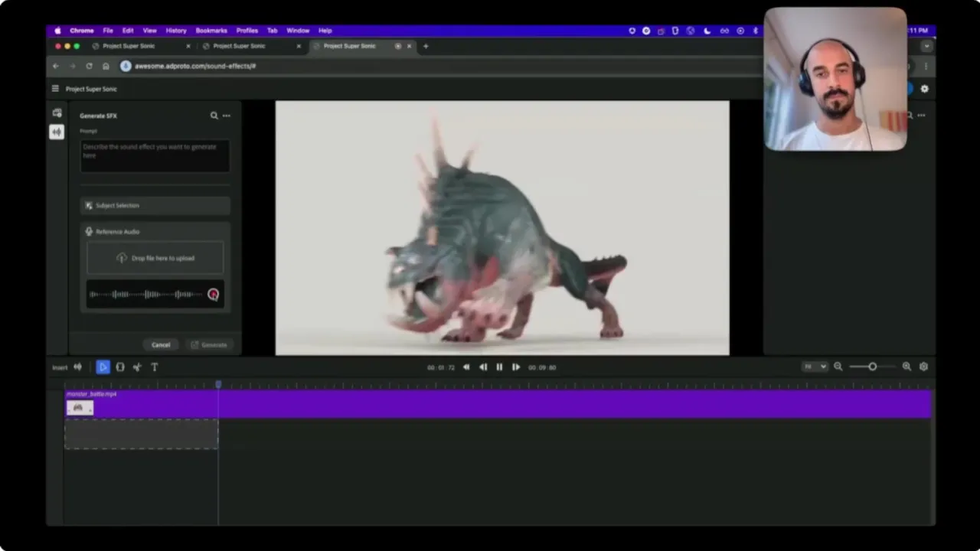The image size is (980, 551).
Task: Click the Insert audio waveform icon in timeline toolbar
Action: [77, 367]
